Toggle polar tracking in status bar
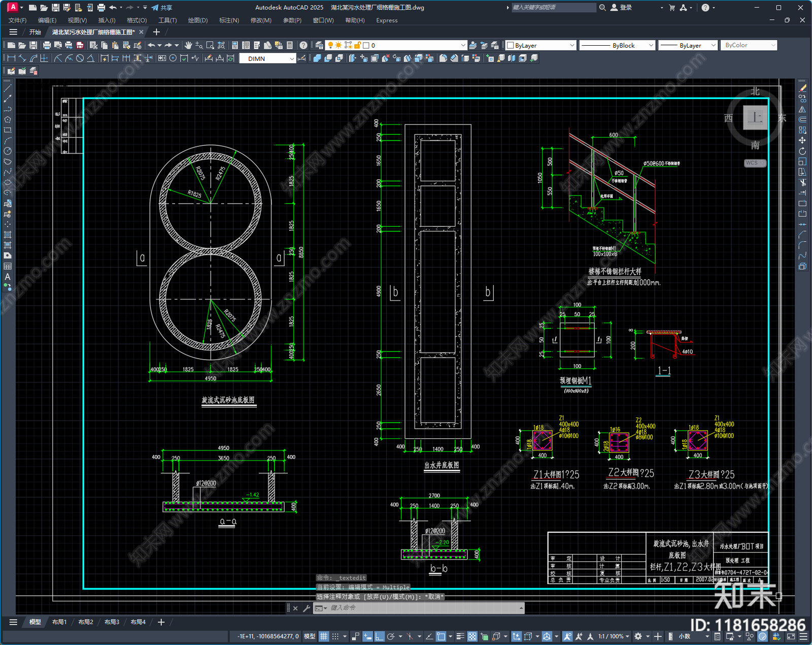This screenshot has height=645, width=812. point(391,636)
